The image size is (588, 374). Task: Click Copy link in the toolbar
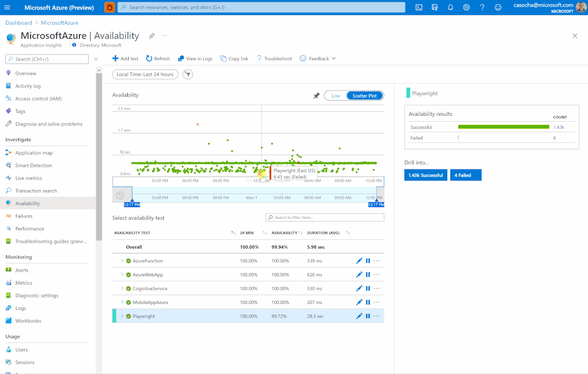234,58
